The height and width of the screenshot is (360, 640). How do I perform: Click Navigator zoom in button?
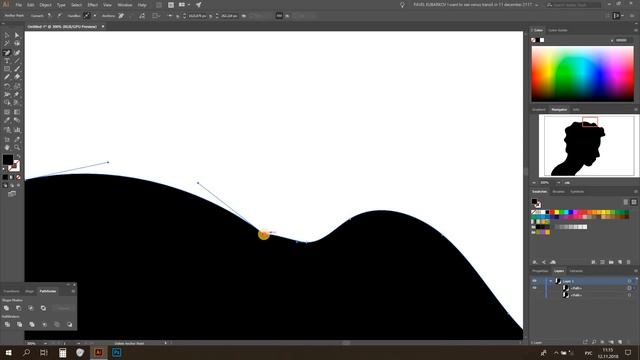(567, 183)
